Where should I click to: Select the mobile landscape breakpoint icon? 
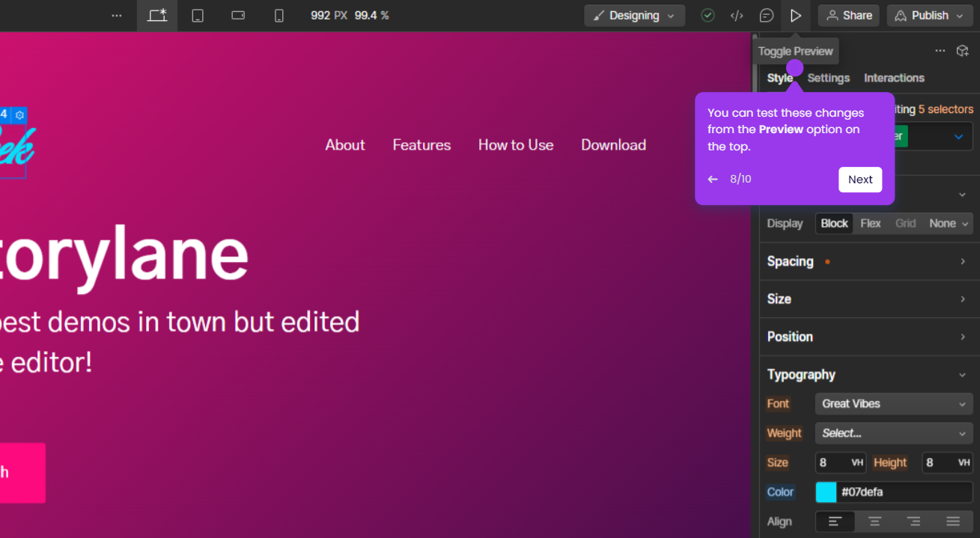coord(237,15)
